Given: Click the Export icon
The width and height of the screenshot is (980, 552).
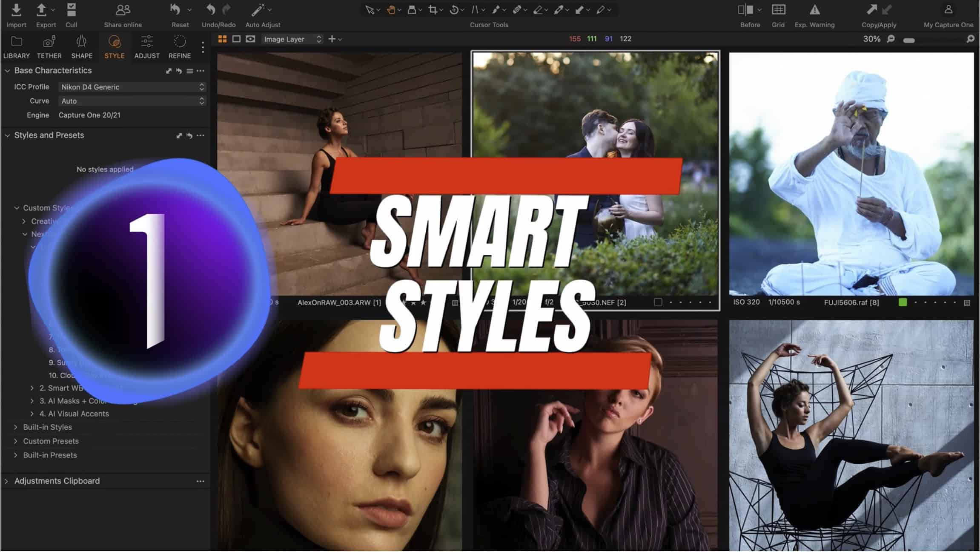Looking at the screenshot, I should click(41, 9).
